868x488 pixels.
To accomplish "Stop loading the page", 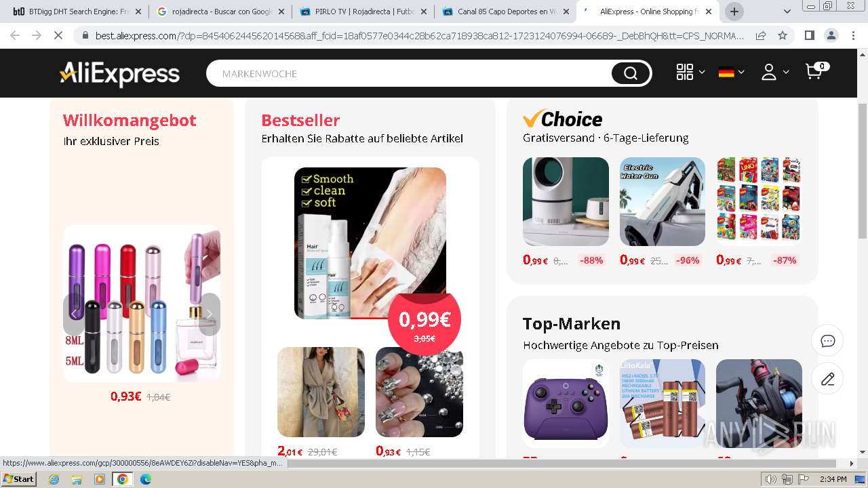I will point(58,35).
